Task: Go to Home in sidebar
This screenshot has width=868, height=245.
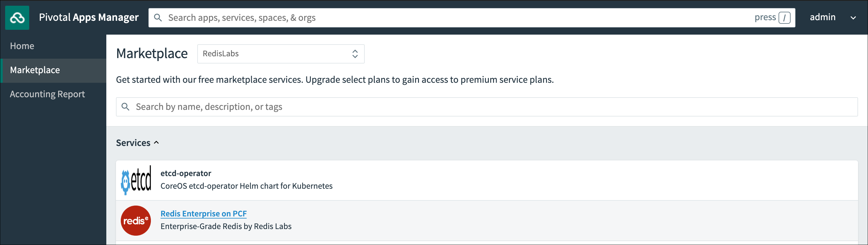Action: (22, 46)
